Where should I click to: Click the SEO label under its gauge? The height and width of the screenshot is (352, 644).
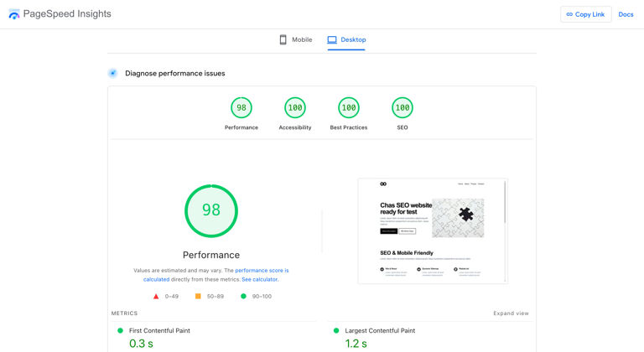click(402, 127)
